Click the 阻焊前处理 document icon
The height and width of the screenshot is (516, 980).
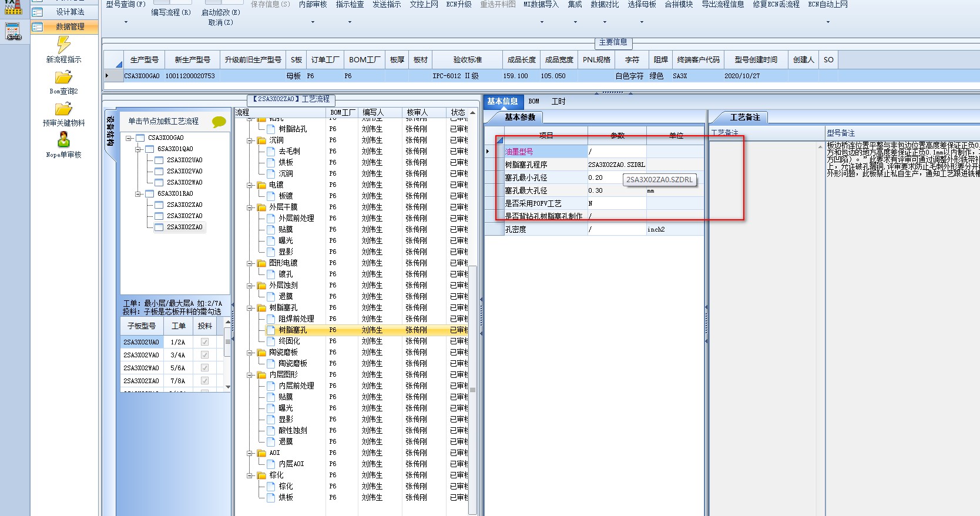tap(271, 319)
